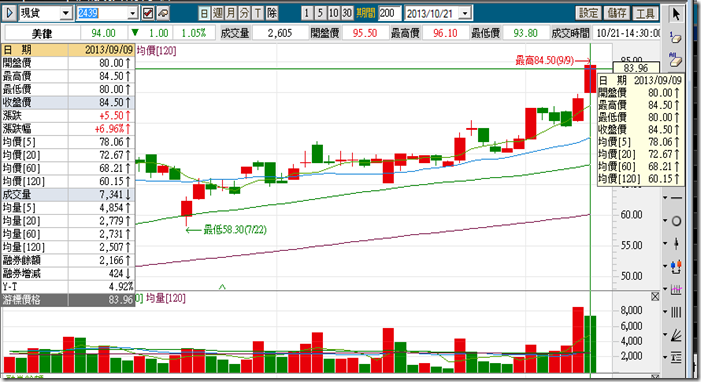Screen dimensions: 701x382
Task: Select the vertical parallel lines tool
Action: (x=676, y=312)
